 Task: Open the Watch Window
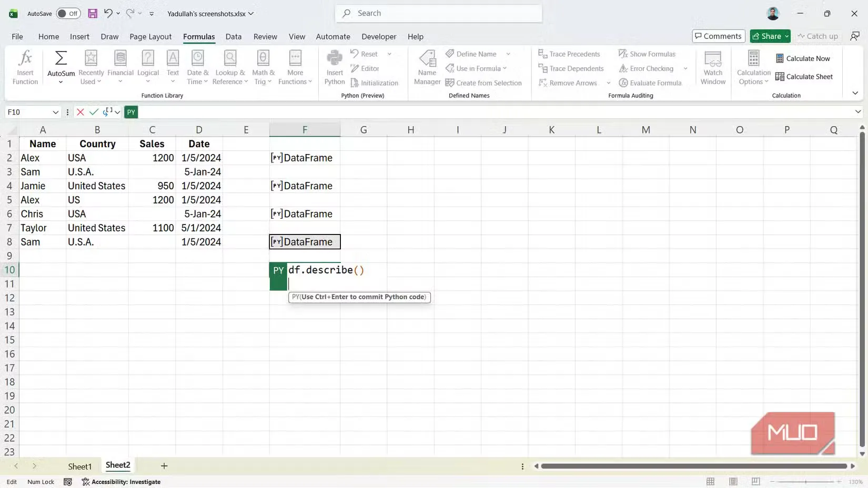[x=713, y=67]
